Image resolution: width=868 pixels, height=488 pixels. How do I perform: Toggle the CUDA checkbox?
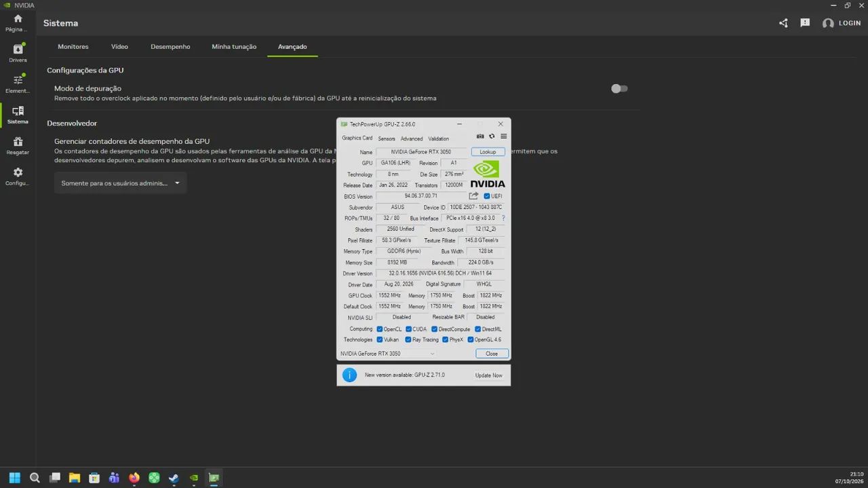coord(409,329)
